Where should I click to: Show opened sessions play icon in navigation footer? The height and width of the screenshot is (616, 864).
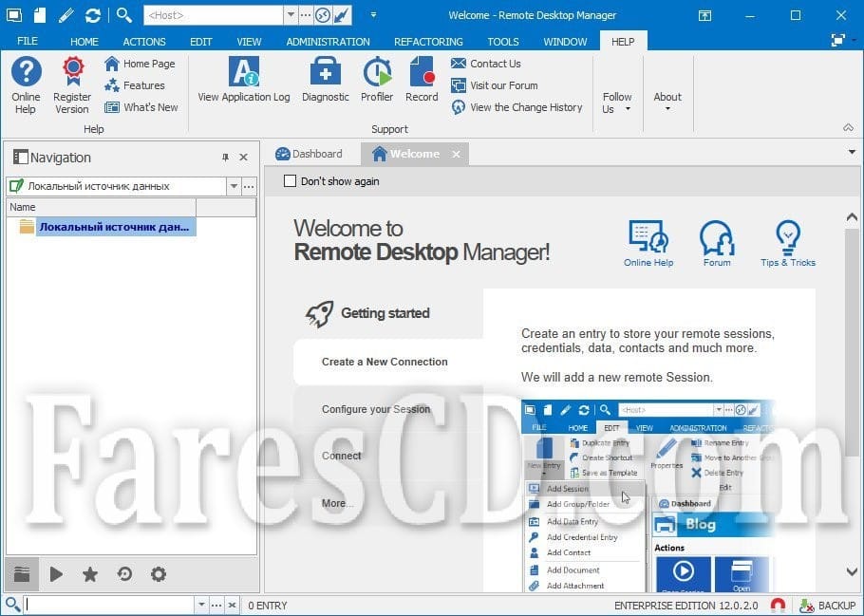(x=56, y=574)
